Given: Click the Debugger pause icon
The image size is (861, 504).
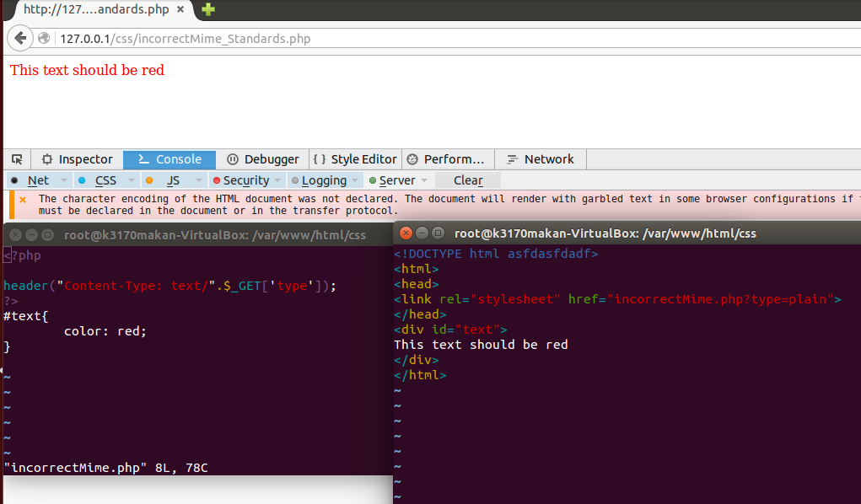Looking at the screenshot, I should 231,159.
